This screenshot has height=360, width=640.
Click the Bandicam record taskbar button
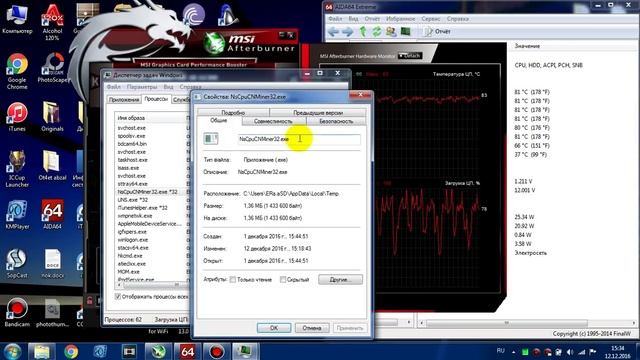(216, 351)
